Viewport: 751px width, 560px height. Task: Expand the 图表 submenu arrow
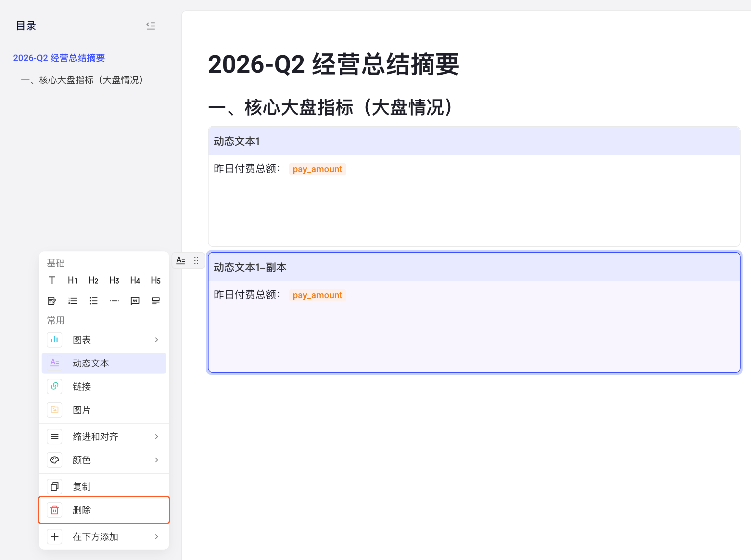click(x=156, y=340)
